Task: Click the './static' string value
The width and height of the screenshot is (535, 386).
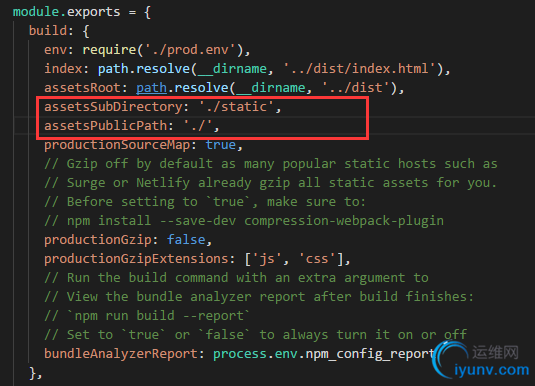Action: click(x=237, y=107)
